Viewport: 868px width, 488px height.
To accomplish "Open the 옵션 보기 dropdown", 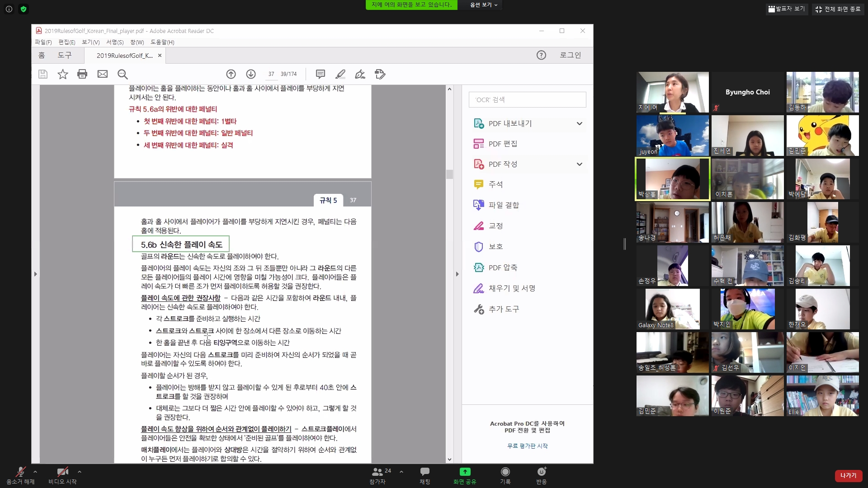I will click(483, 5).
